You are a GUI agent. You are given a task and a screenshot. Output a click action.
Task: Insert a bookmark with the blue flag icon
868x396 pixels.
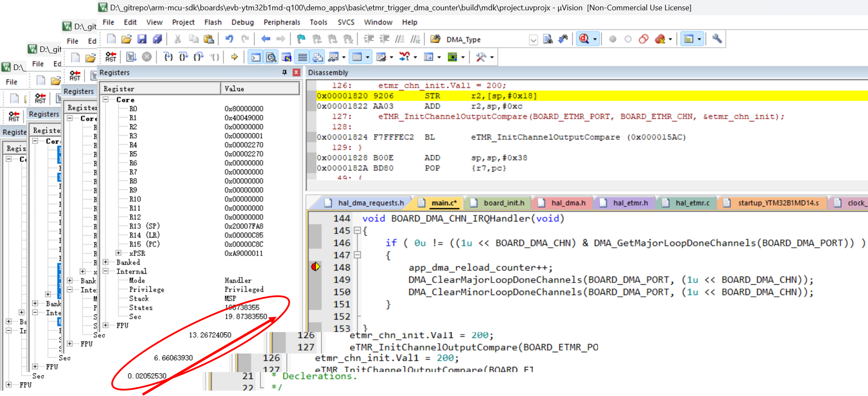(301, 39)
